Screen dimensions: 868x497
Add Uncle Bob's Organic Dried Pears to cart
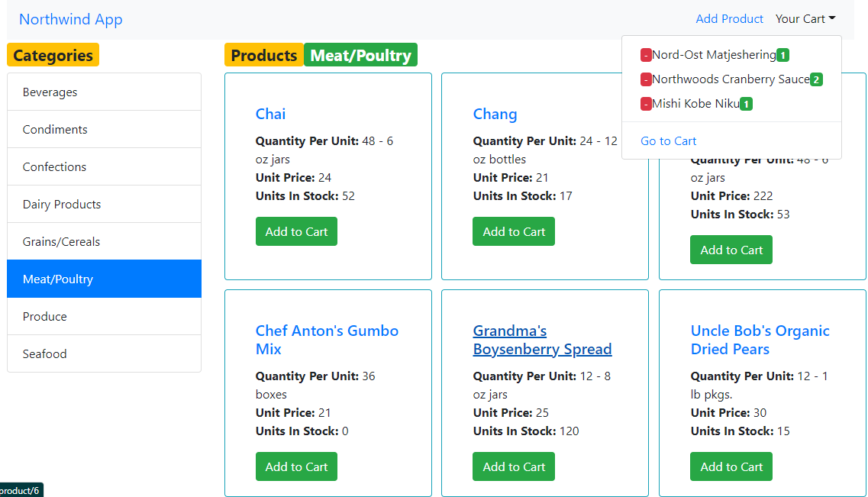tap(731, 466)
